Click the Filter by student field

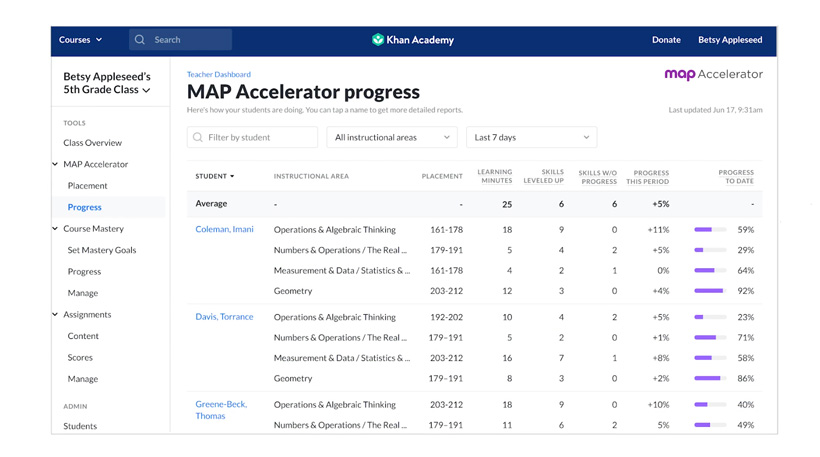point(252,138)
